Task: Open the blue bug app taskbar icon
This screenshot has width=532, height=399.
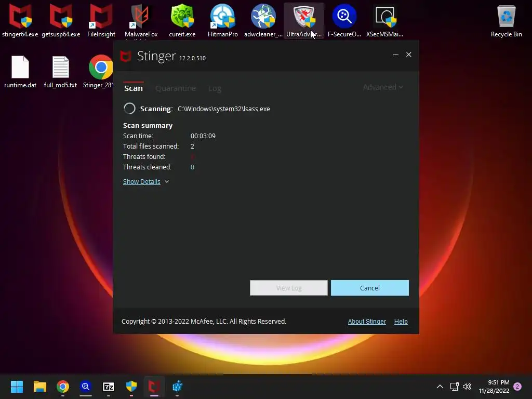Action: (177, 387)
